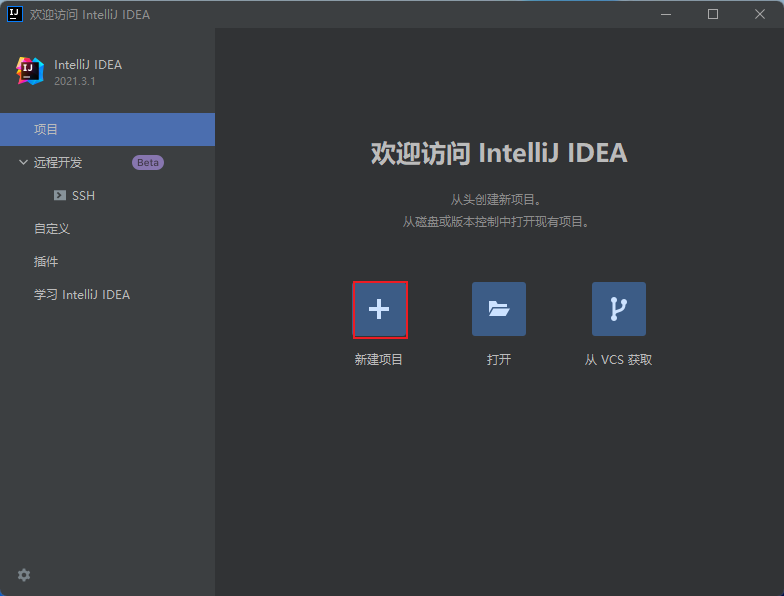Image resolution: width=784 pixels, height=596 pixels.
Task: Click the 打开 label
Action: point(499,360)
